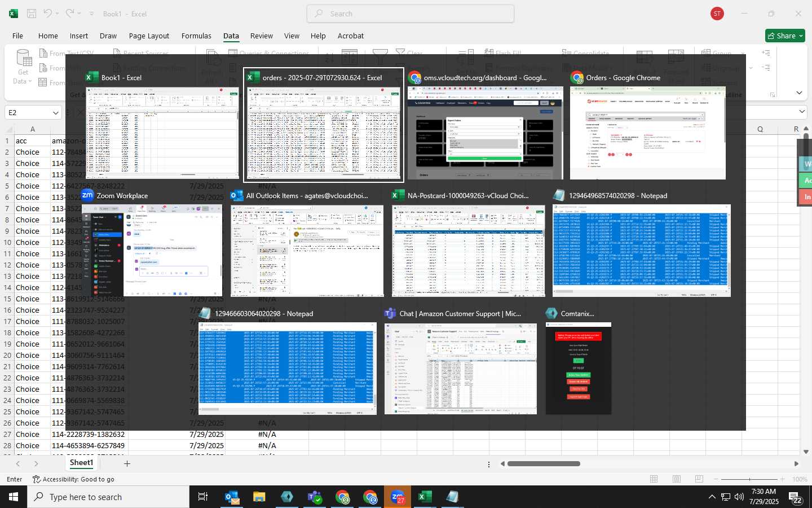Switch to 129466603064020298 Notepad thumbnail
The height and width of the screenshot is (508, 812).
pos(288,361)
